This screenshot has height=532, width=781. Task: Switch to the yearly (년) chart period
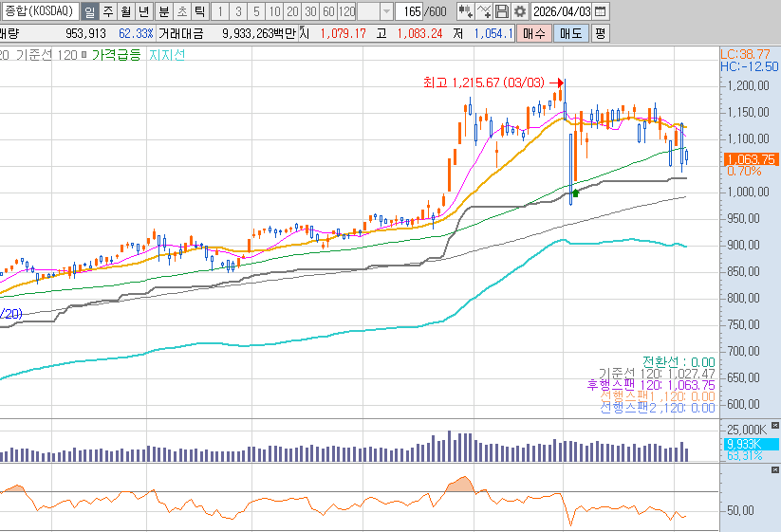click(144, 11)
